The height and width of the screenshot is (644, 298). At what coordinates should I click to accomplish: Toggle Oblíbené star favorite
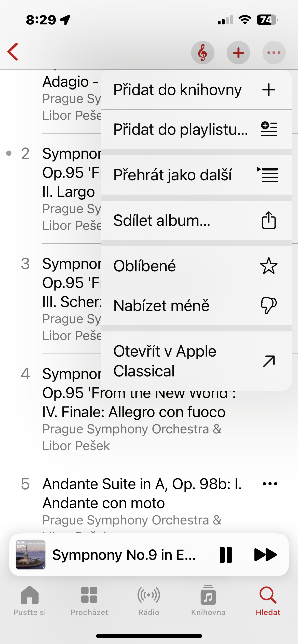(x=196, y=266)
